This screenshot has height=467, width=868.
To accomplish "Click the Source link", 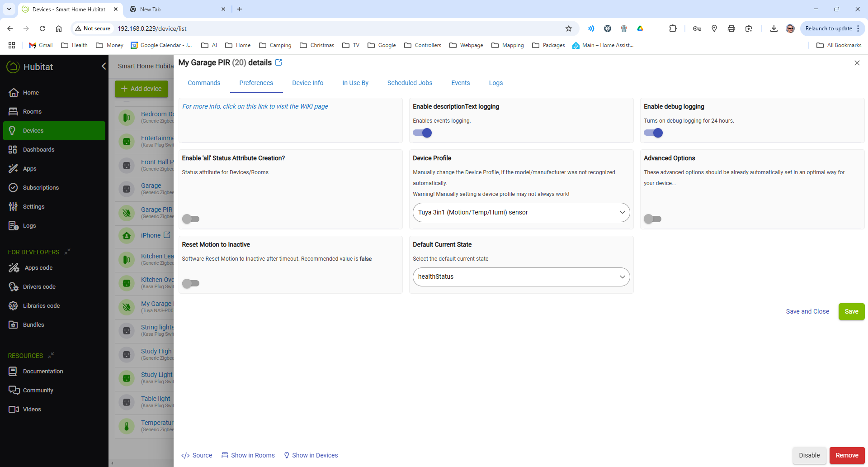I will tap(197, 455).
